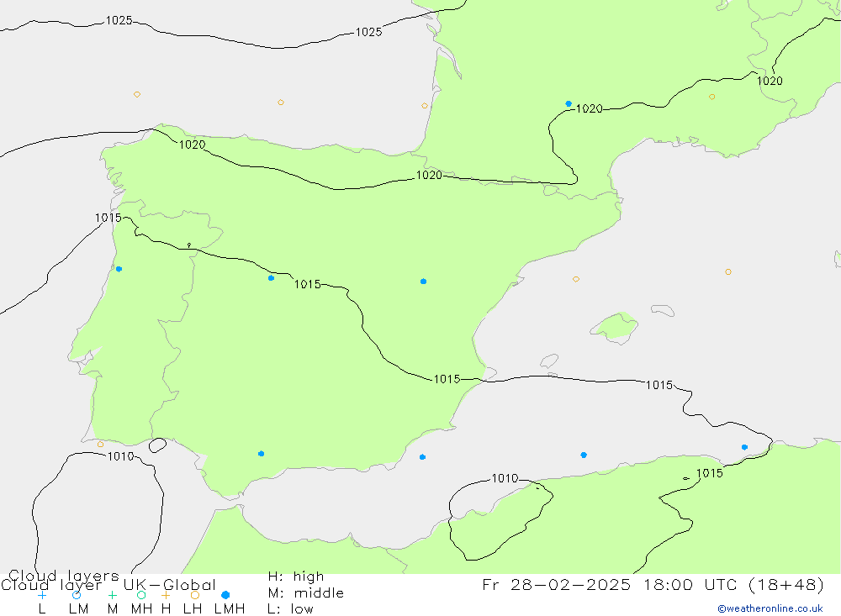Screen dimensions: 841x616
Task: Click the 'MH' legend label
Action: pos(141,609)
